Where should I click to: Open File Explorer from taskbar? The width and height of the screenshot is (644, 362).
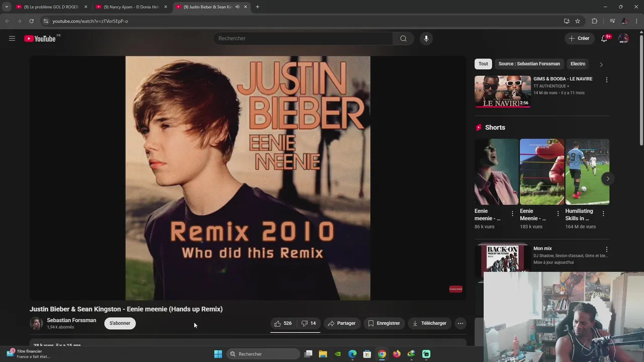(x=323, y=354)
